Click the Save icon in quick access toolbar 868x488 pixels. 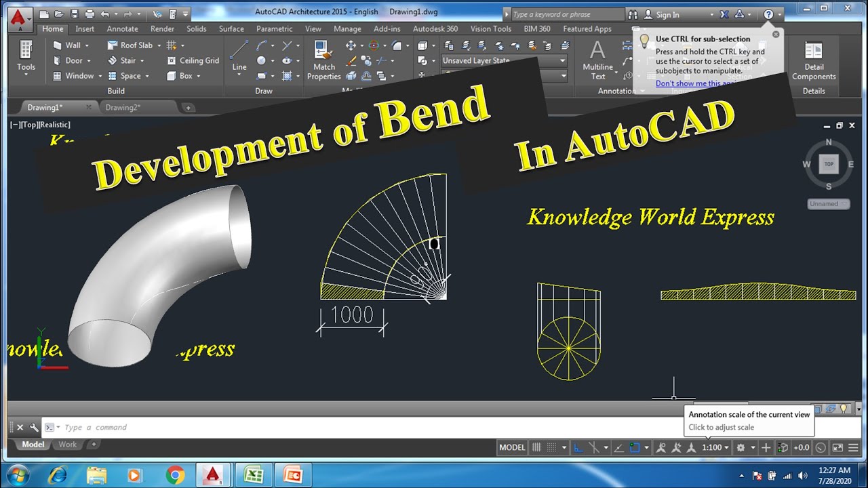coord(74,14)
